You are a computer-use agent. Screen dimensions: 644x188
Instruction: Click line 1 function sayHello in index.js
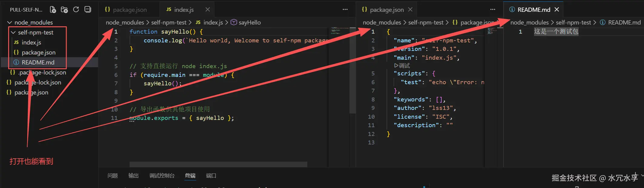tap(166, 31)
